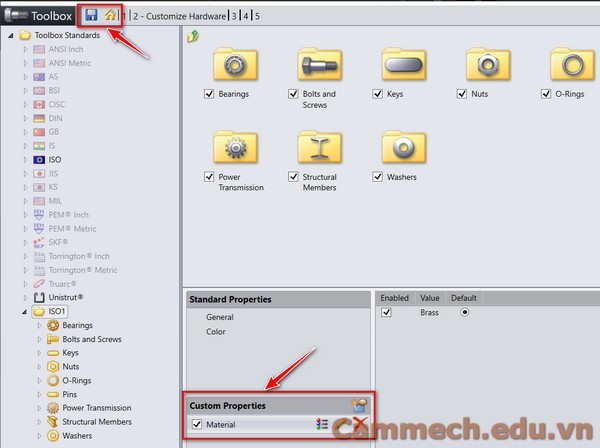This screenshot has width=600, height=448.
Task: Open the O-Rings folder icon
Action: point(572,64)
